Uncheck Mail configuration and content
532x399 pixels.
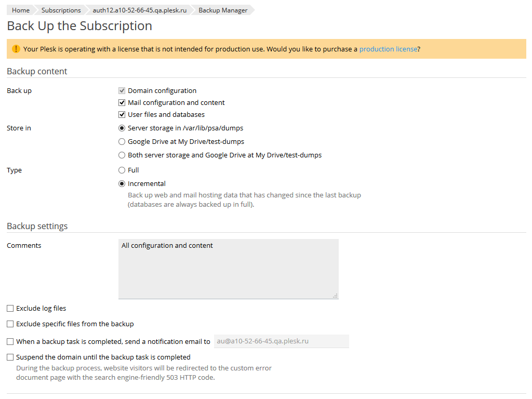(x=122, y=102)
